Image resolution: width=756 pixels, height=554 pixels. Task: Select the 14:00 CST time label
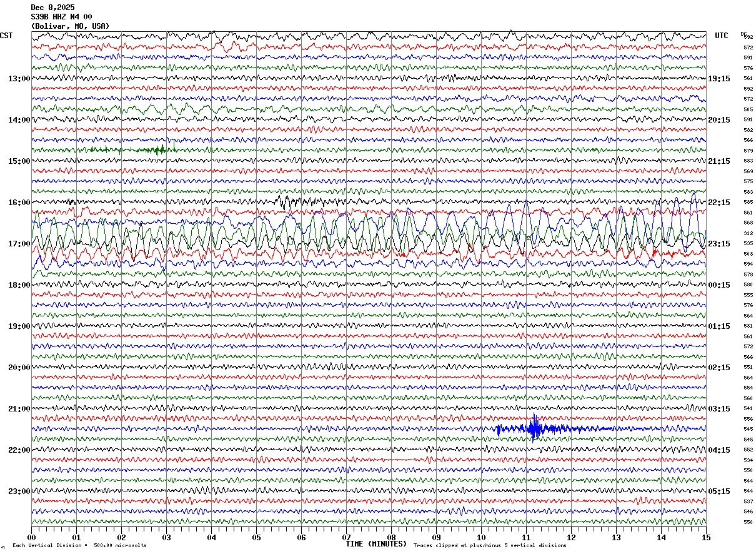tap(19, 120)
